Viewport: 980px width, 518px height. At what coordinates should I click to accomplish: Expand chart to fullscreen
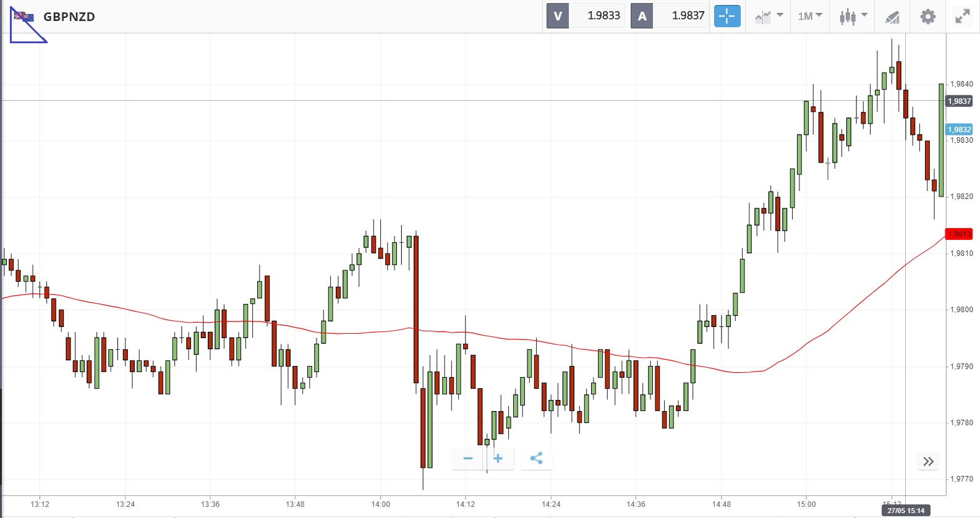962,16
